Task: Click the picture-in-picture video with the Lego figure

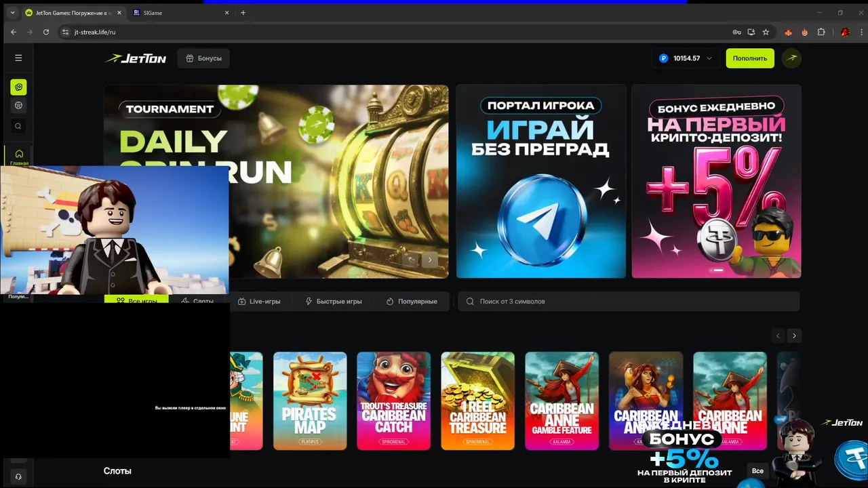Action: click(x=115, y=230)
